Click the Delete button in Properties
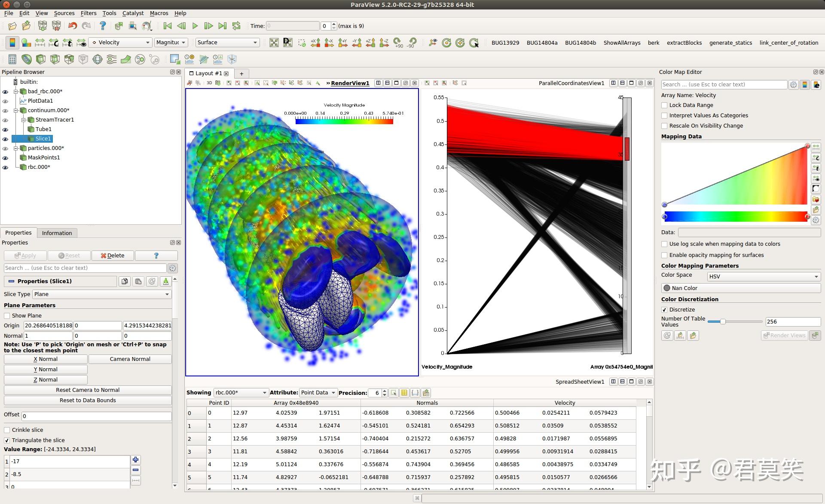The image size is (825, 504). [113, 256]
